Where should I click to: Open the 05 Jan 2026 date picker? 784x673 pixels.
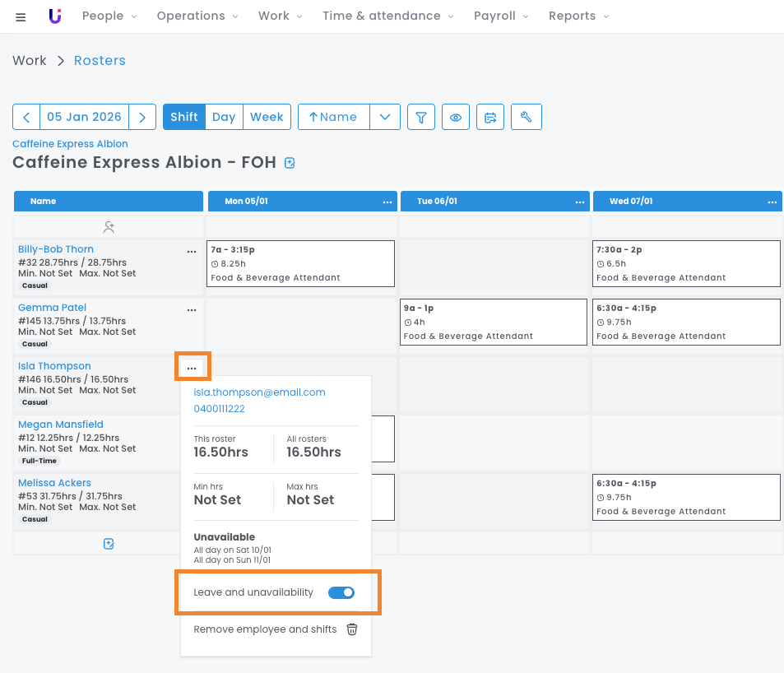coord(84,117)
